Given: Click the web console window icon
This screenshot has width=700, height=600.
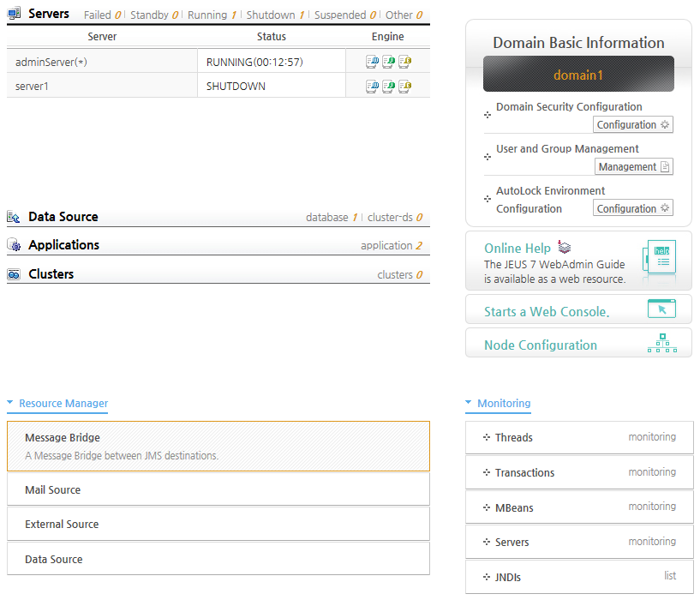Looking at the screenshot, I should point(661,309).
